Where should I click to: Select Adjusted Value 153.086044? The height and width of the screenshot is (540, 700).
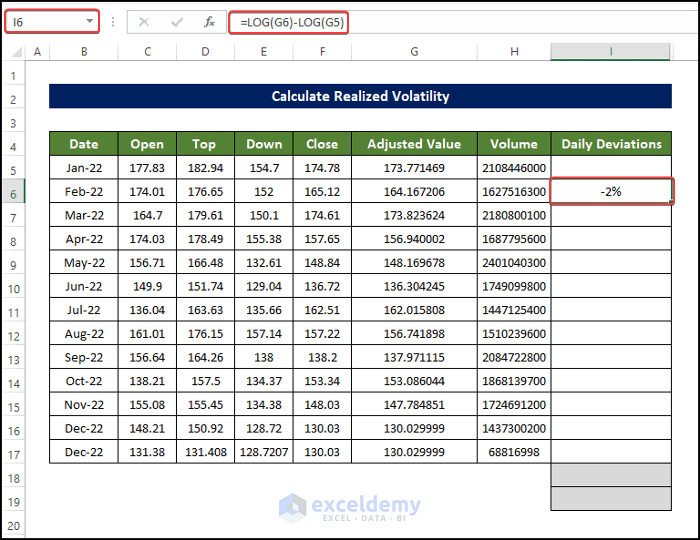[x=414, y=381]
